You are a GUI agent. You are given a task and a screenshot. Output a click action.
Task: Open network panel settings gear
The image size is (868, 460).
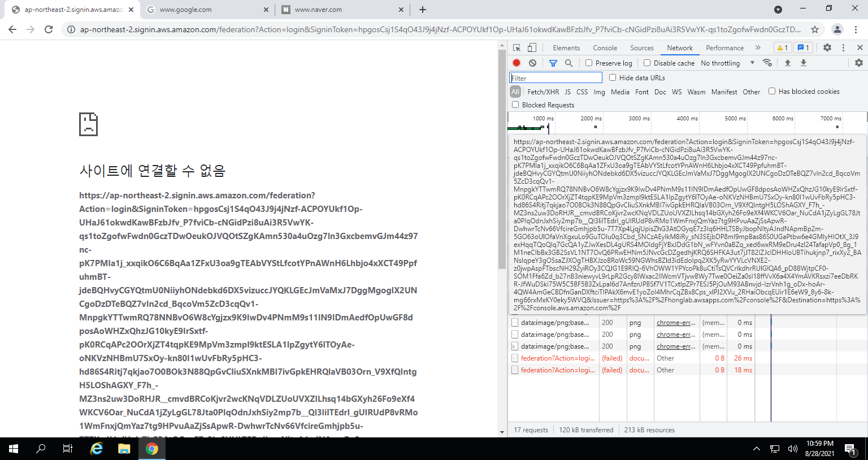859,63
